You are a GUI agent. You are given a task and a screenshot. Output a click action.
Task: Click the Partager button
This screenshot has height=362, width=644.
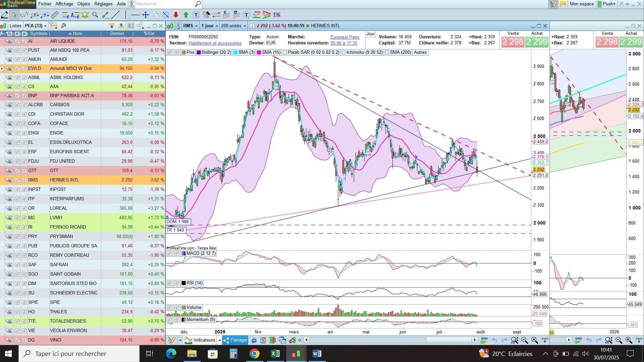pyautogui.click(x=235, y=340)
